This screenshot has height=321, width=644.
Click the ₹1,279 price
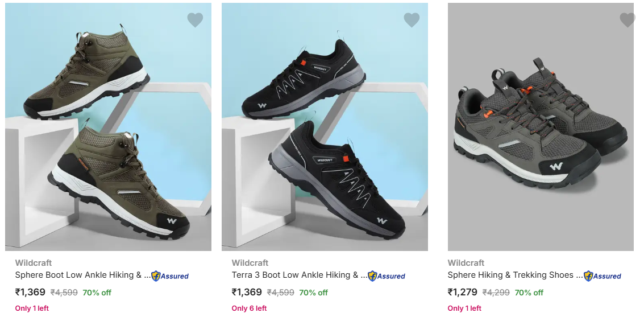[463, 293]
